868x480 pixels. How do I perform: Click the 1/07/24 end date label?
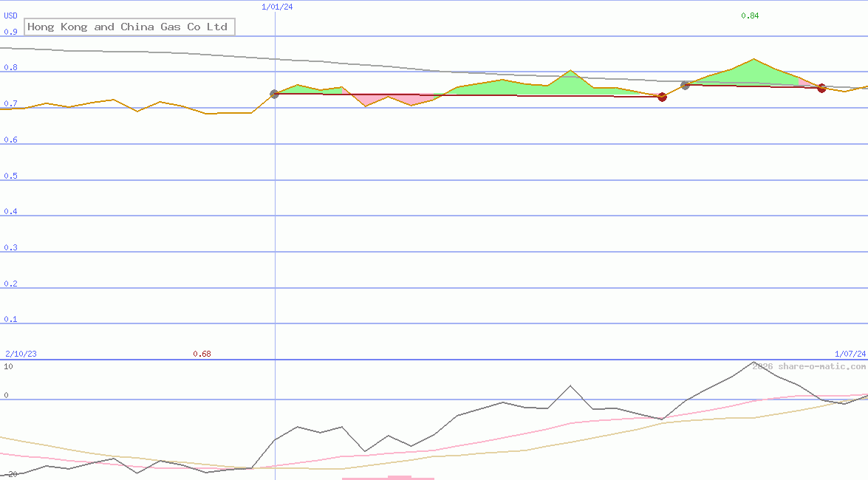[850, 354]
